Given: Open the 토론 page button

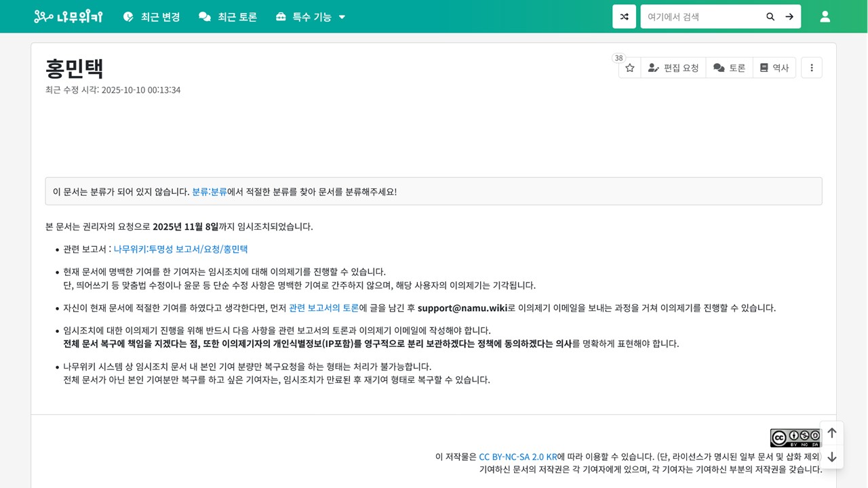Looking at the screenshot, I should pos(729,68).
